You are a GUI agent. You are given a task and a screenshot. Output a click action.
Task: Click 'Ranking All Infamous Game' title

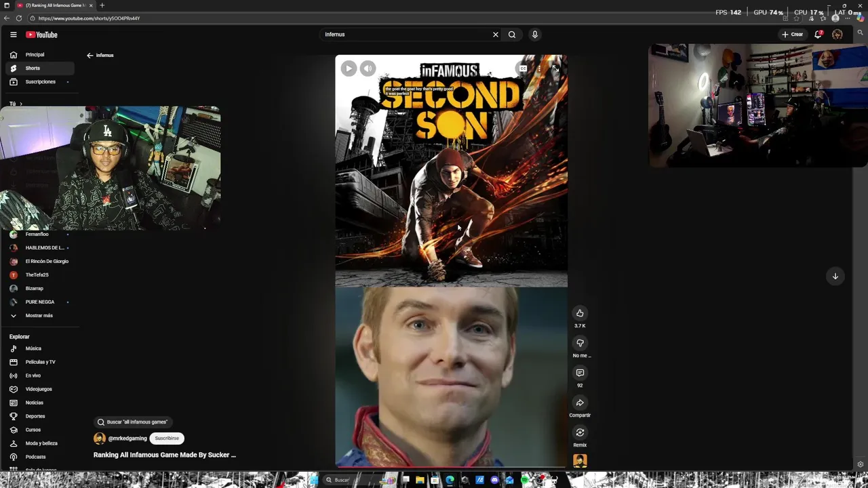165,455
